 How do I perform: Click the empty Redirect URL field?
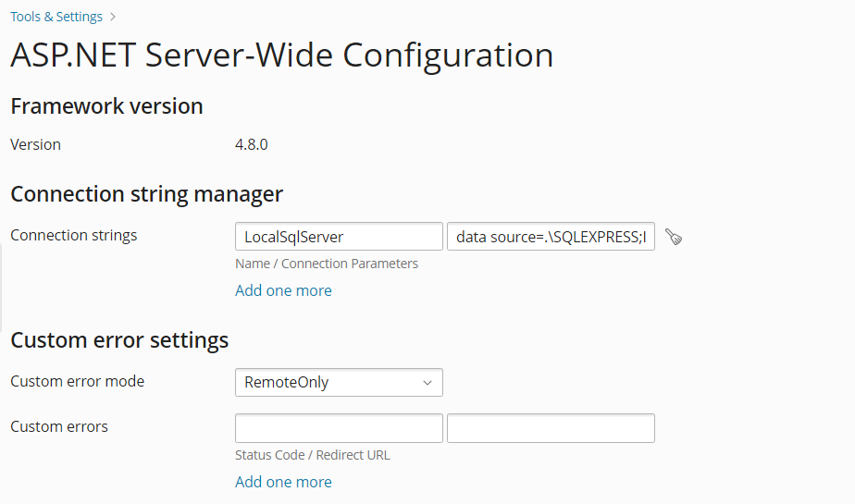[x=551, y=428]
